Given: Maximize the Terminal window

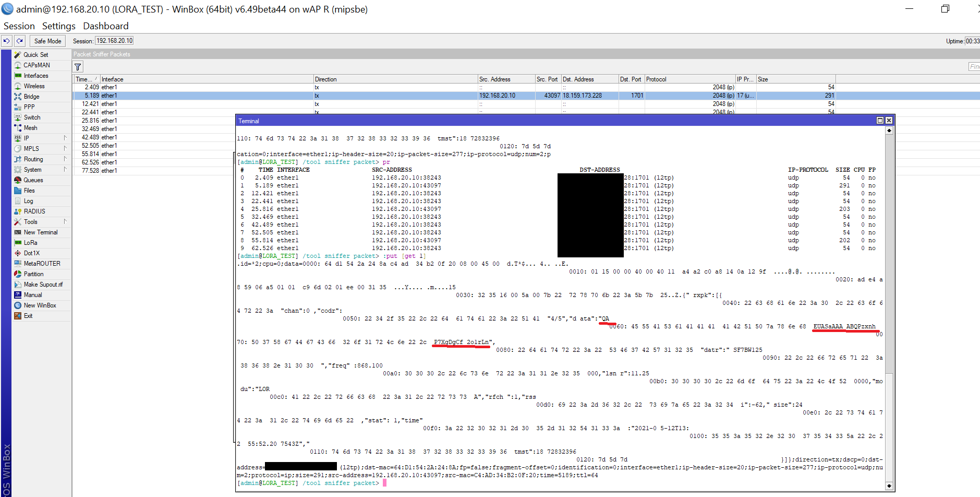Looking at the screenshot, I should coord(880,121).
